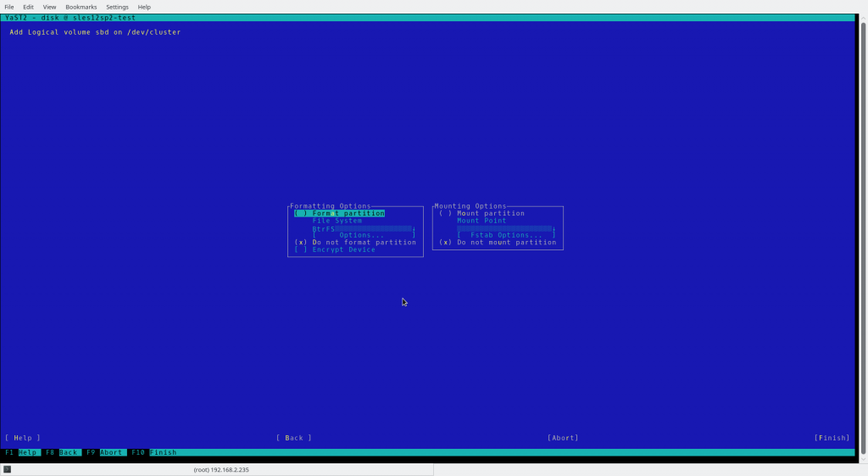Open the View menu

pyautogui.click(x=50, y=7)
